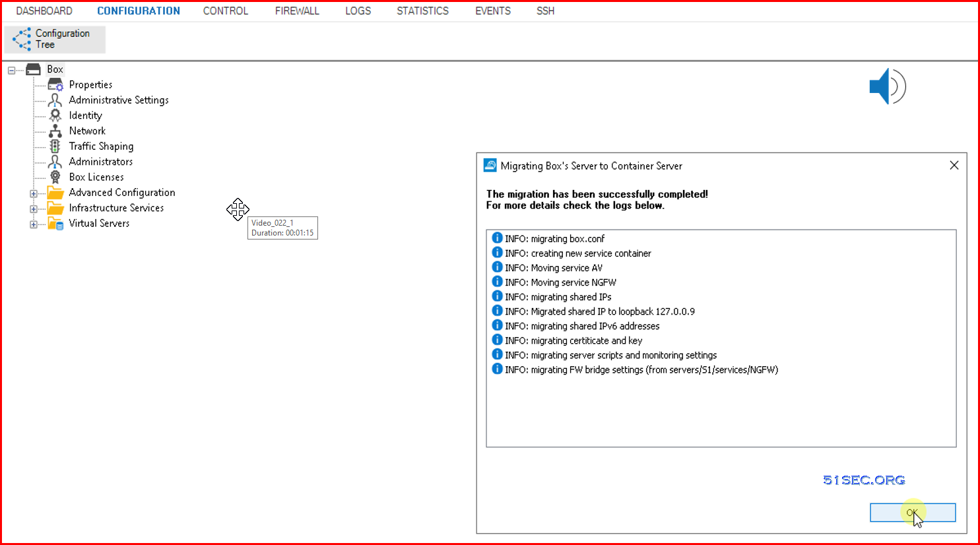Screen dimensions: 980x545
Task: Click info icon beside 'migrating shared IPs'
Action: pyautogui.click(x=497, y=296)
